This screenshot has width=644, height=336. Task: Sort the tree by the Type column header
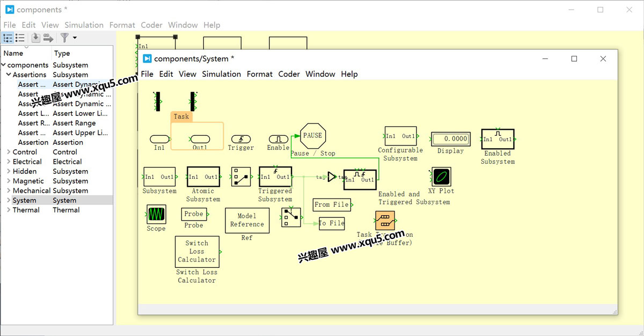pyautogui.click(x=82, y=53)
